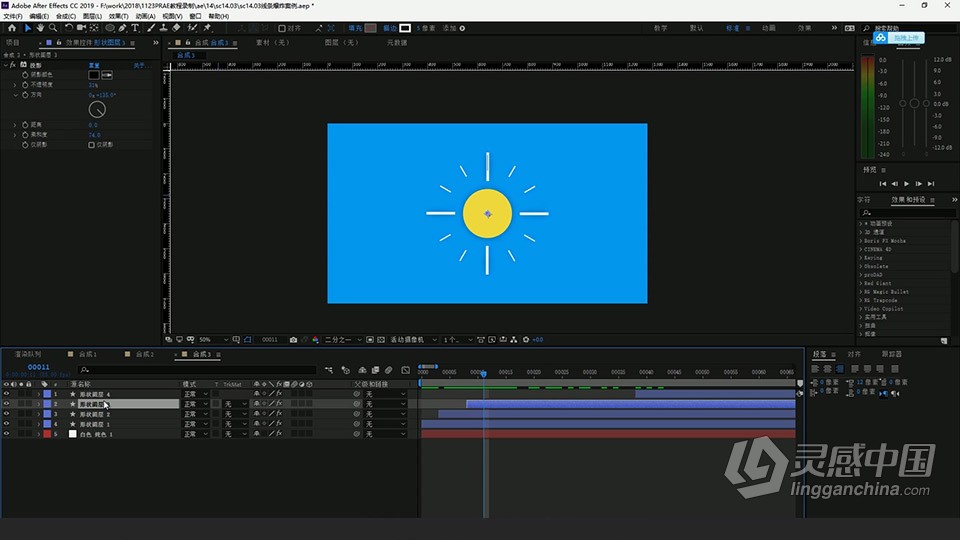Hide layer 4 形状图层 1 with eye
960x540 pixels.
click(x=7, y=424)
